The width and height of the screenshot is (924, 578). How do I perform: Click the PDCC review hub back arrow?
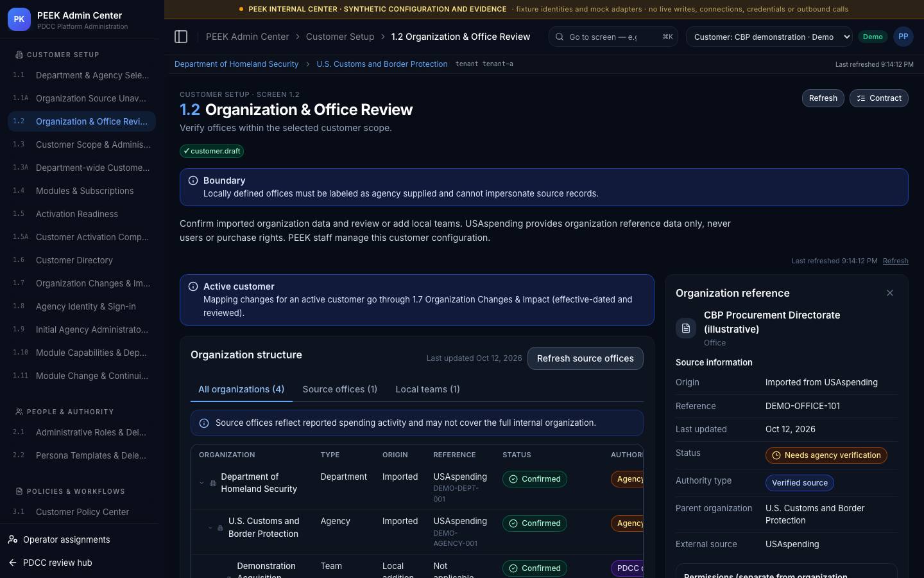(x=13, y=563)
